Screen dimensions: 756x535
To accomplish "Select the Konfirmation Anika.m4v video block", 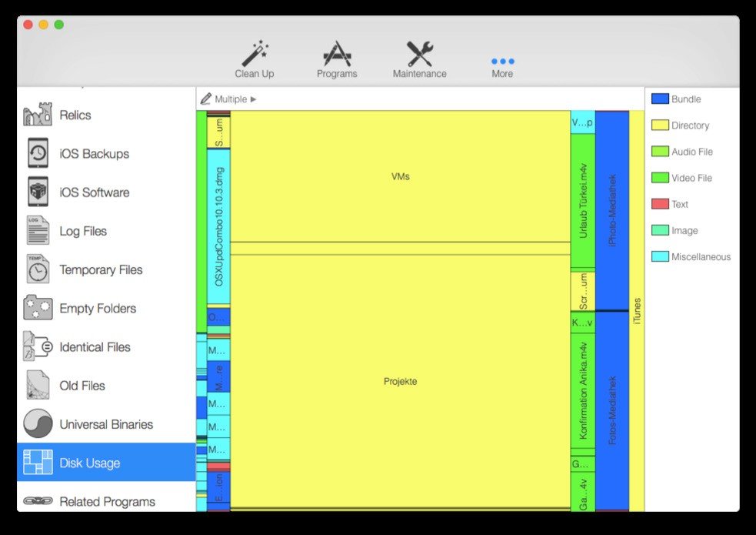I will [583, 390].
